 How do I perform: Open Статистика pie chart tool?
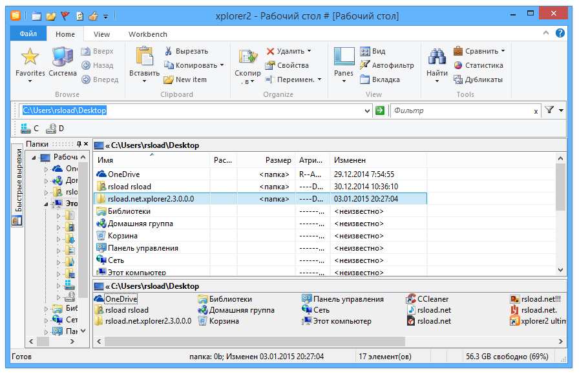pos(479,66)
